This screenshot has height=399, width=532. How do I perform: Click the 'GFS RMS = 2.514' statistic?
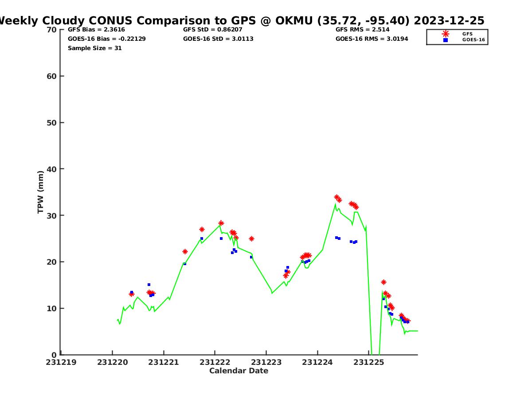362,30
